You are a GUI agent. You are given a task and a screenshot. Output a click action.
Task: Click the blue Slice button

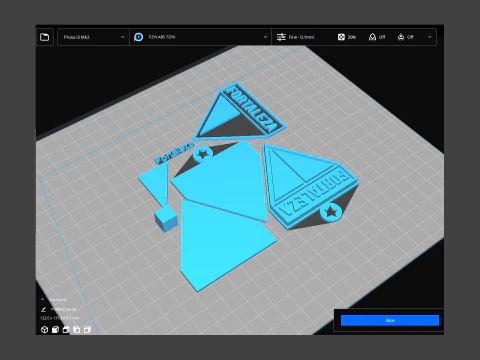pos(390,320)
